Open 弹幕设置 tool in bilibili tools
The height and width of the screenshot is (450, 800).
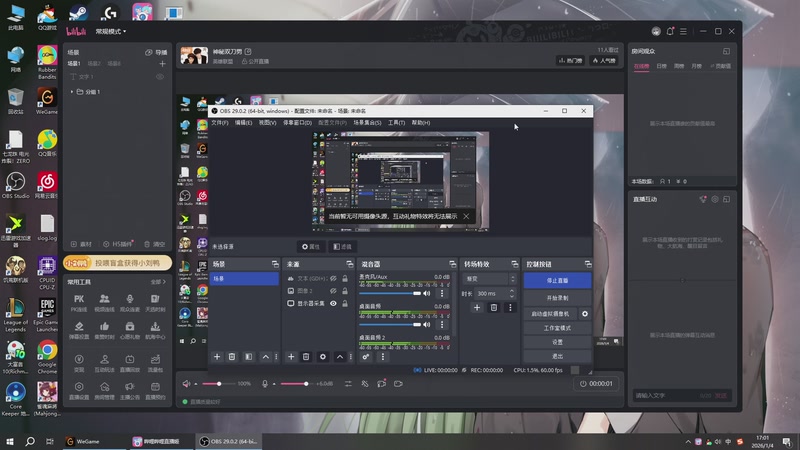[x=79, y=330]
